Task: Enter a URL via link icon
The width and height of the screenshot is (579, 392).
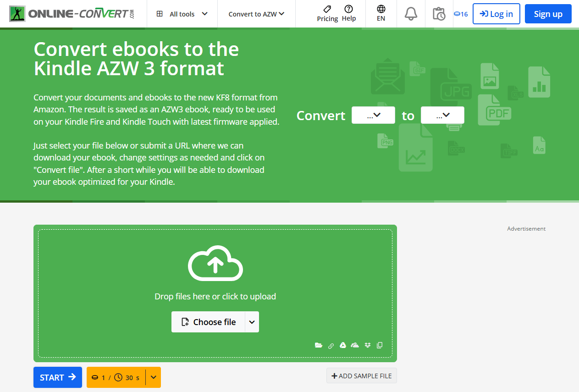Action: (x=331, y=346)
